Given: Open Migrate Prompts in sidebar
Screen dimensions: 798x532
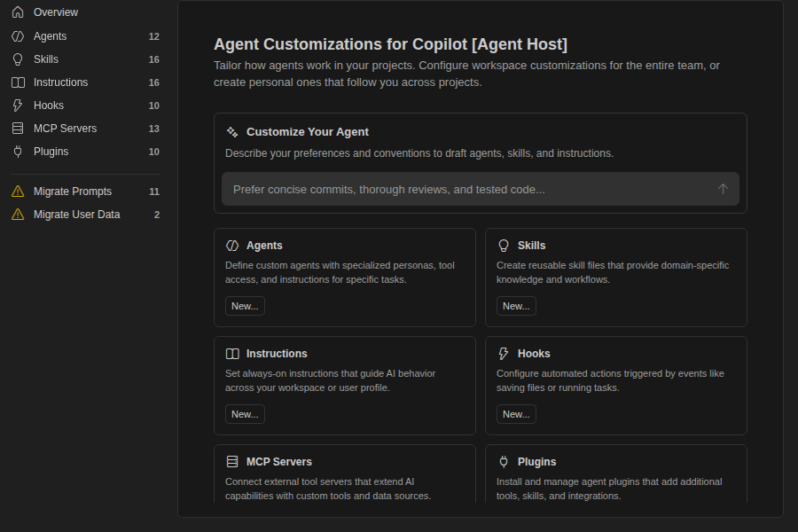Looking at the screenshot, I should coord(85,192).
